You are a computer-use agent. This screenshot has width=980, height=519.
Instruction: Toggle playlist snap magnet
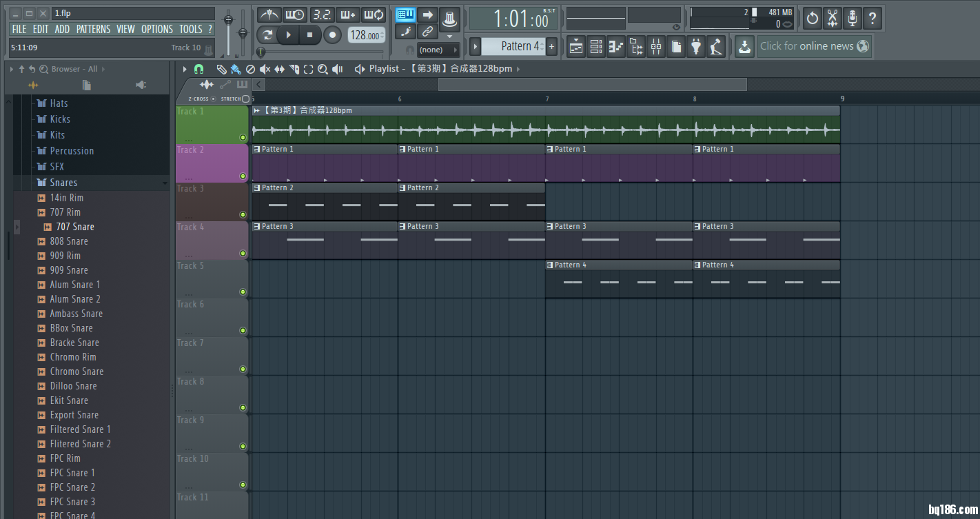(x=198, y=69)
